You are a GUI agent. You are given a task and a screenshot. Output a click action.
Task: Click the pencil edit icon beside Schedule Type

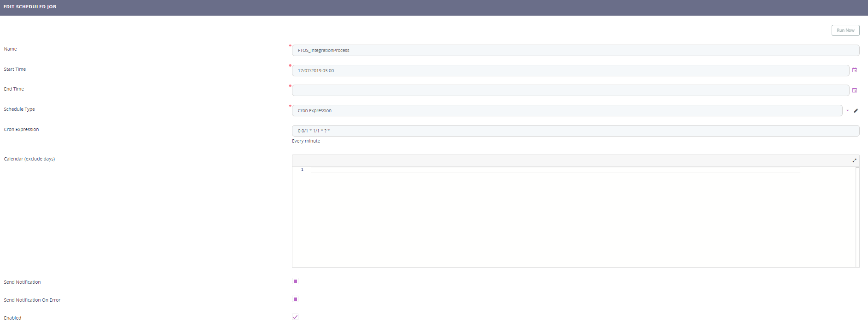(856, 111)
